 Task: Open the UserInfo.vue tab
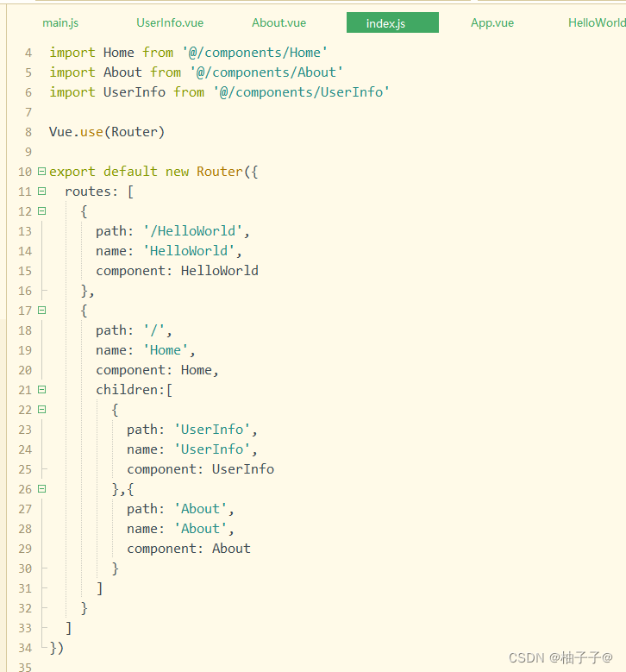(x=170, y=22)
